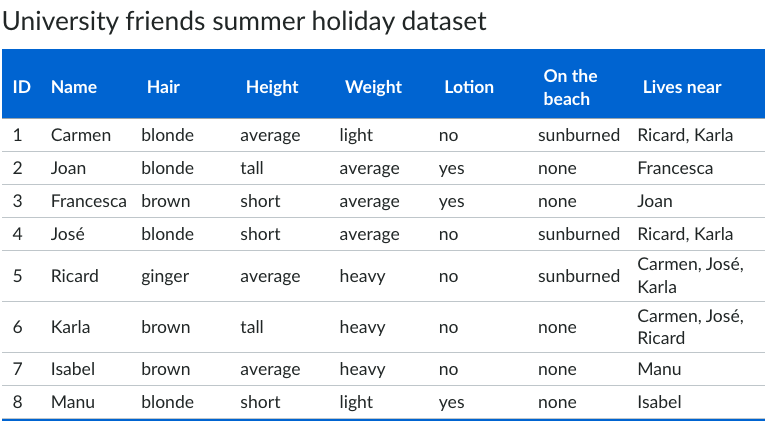The width and height of the screenshot is (778, 426).
Task: Click the Weight column header
Action: (x=373, y=87)
